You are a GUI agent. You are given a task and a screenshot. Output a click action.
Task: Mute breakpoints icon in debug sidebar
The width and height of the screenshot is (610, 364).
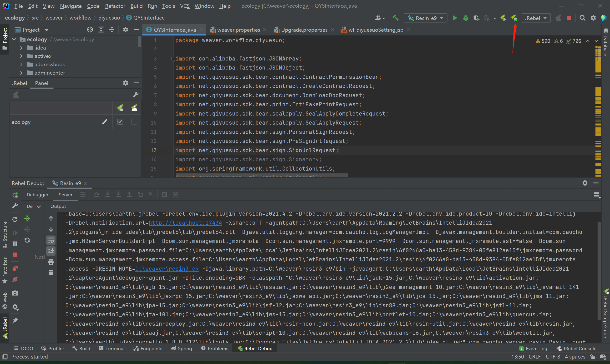pyautogui.click(x=15, y=279)
